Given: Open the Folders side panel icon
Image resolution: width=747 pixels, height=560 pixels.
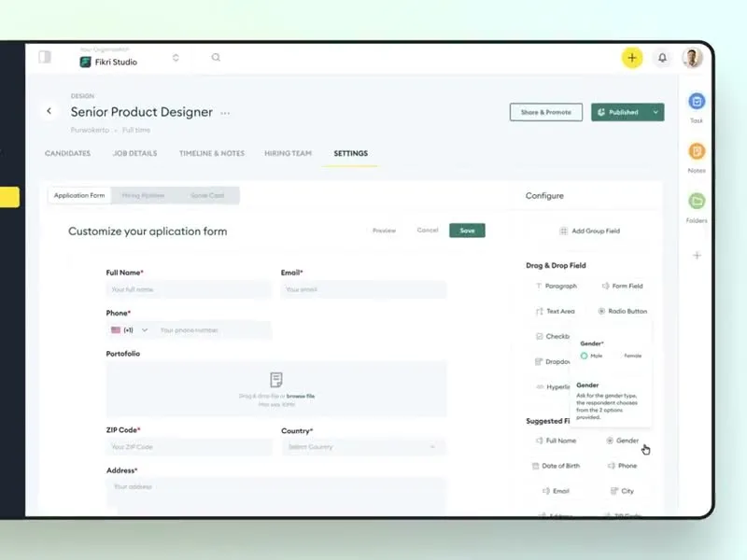Looking at the screenshot, I should point(697,202).
